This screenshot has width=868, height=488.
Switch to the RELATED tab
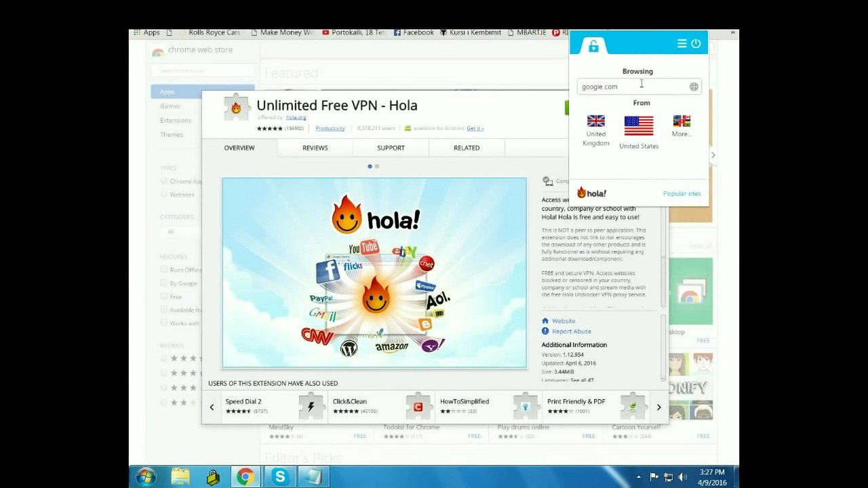pyautogui.click(x=467, y=148)
